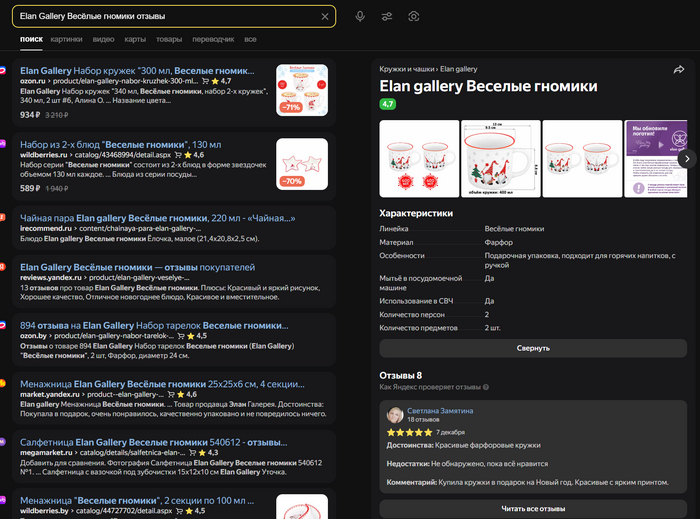
Task: Click Светлана Замятина's reviewer avatar
Action: (x=395, y=415)
